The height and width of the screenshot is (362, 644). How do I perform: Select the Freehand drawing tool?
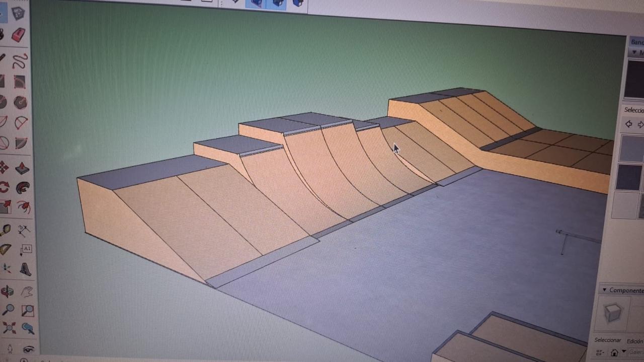(x=19, y=61)
